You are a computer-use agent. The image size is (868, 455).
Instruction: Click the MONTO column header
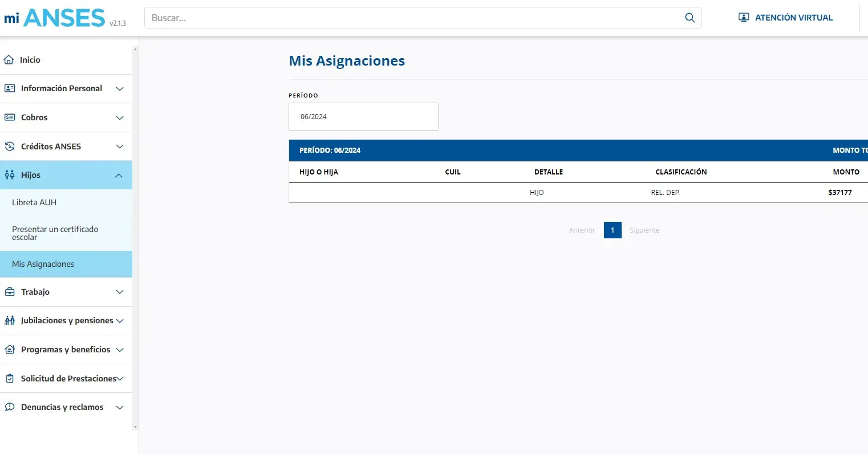[x=846, y=172]
